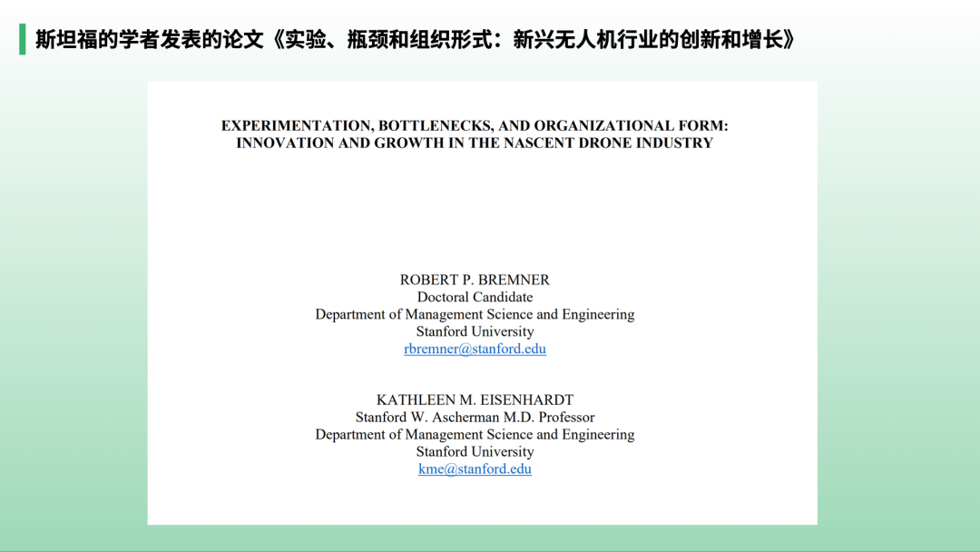Click 'Stanford University' above the rbremner email
980x552 pixels.
(475, 331)
